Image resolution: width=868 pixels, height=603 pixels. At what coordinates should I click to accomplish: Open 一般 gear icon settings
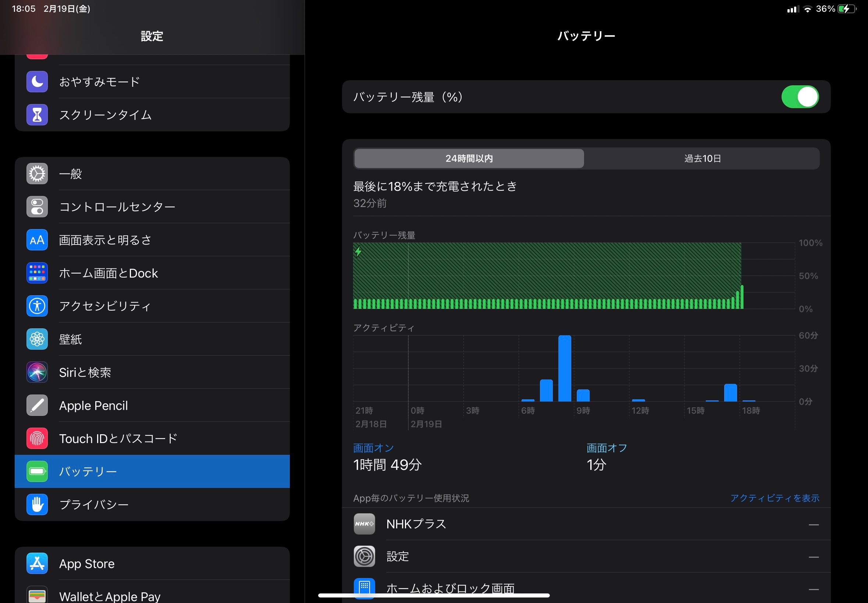[x=37, y=174]
